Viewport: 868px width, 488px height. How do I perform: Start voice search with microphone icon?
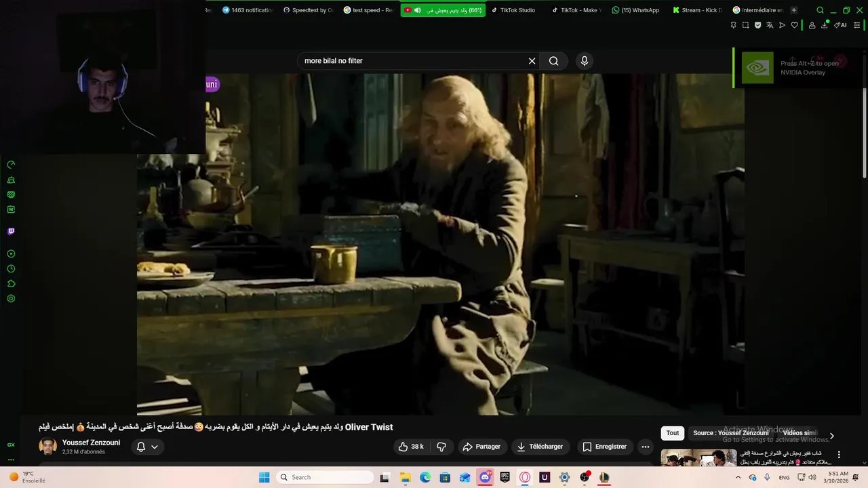coord(585,61)
